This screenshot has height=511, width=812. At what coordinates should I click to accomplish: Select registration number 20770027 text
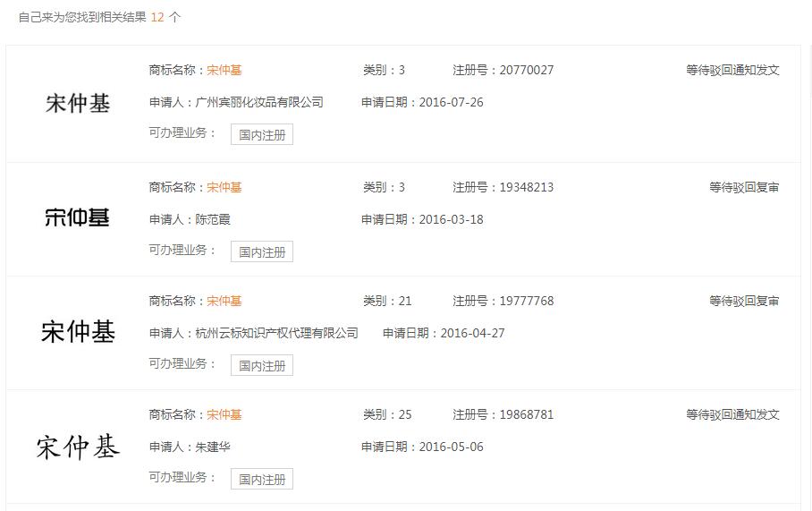pyautogui.click(x=527, y=70)
